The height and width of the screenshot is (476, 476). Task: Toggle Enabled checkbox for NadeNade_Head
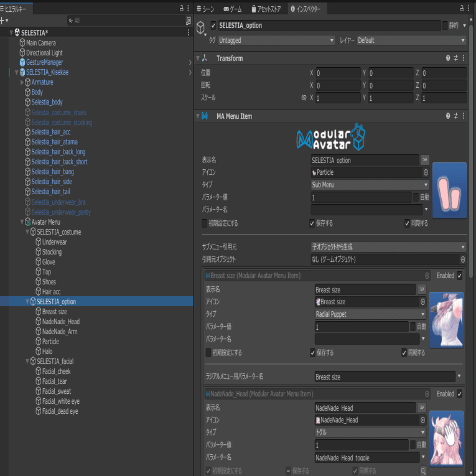coord(459,394)
